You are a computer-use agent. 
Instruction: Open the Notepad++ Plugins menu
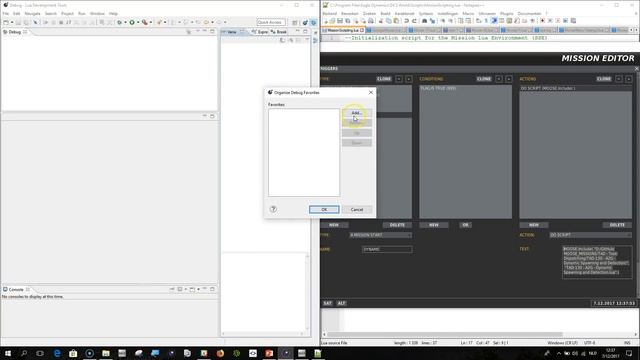(507, 13)
